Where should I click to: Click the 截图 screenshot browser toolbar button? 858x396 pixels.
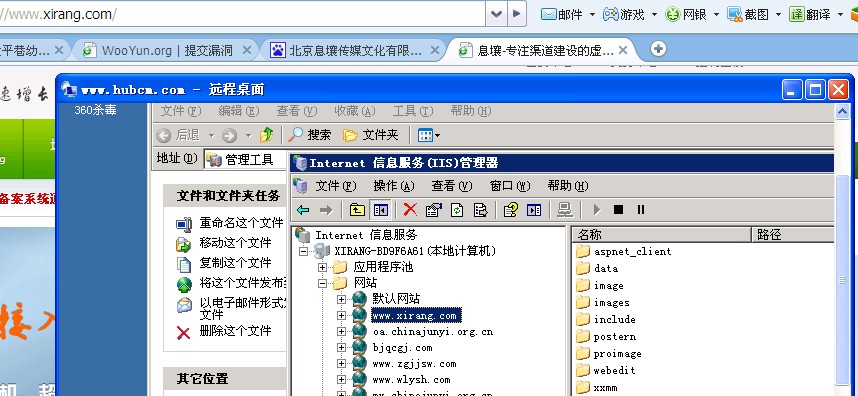(x=748, y=14)
